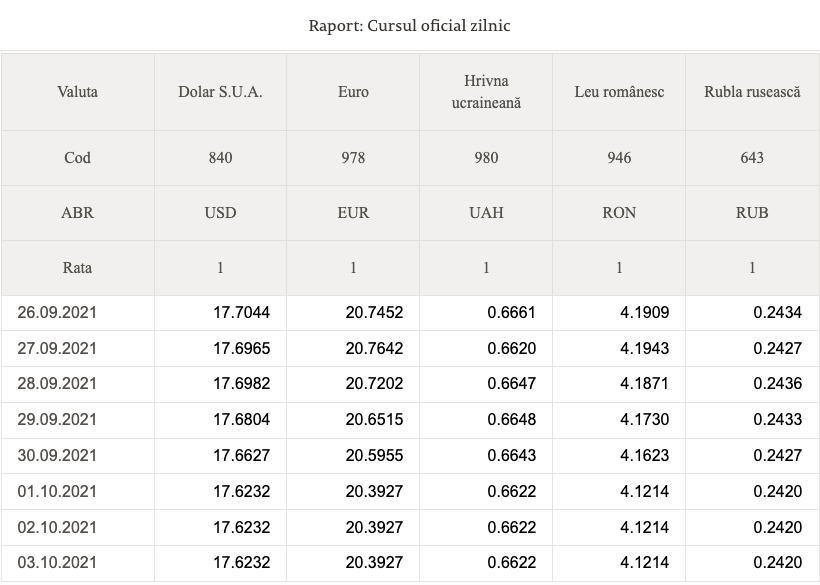Select the USD abbreviation cell
Viewport: 820px width, 585px height.
pos(220,213)
